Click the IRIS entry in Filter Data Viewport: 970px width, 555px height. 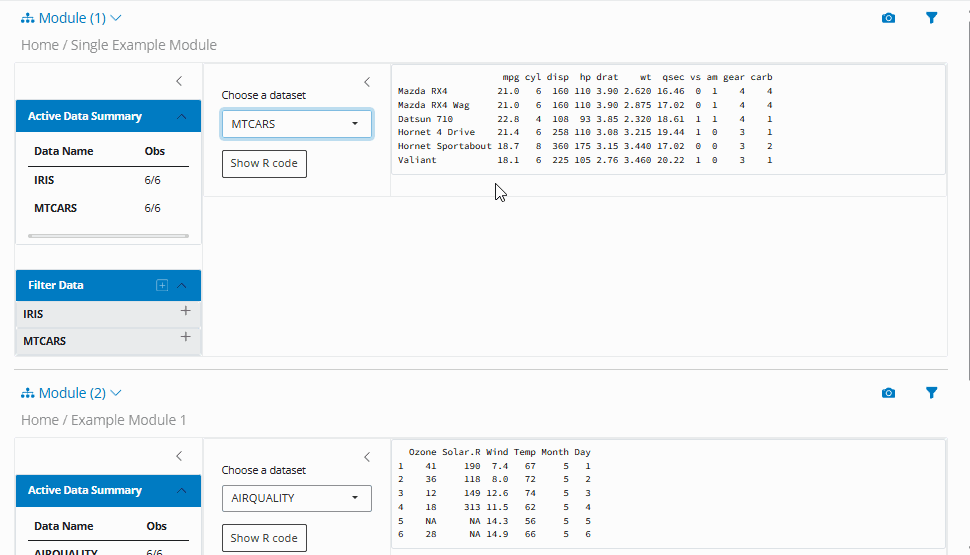tap(108, 314)
